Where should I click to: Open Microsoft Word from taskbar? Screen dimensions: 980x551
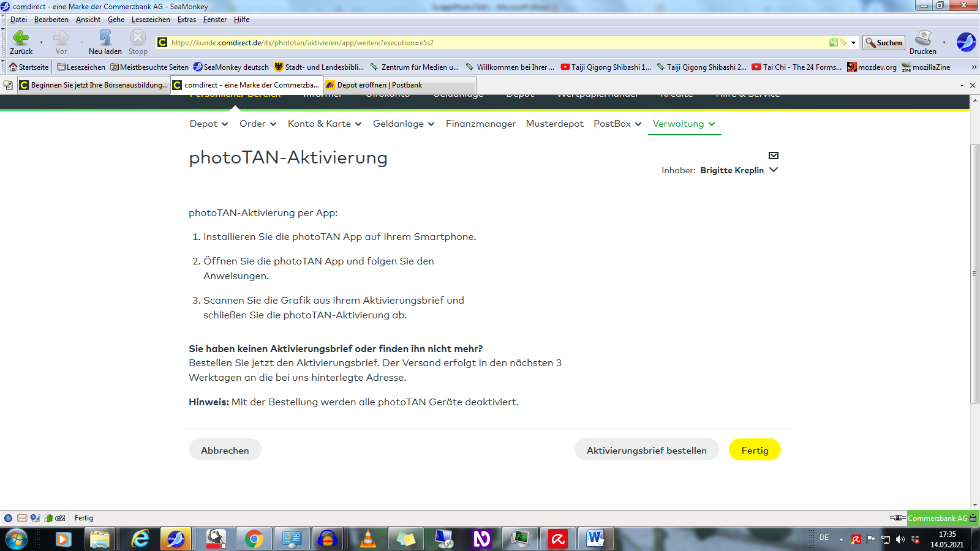point(595,539)
